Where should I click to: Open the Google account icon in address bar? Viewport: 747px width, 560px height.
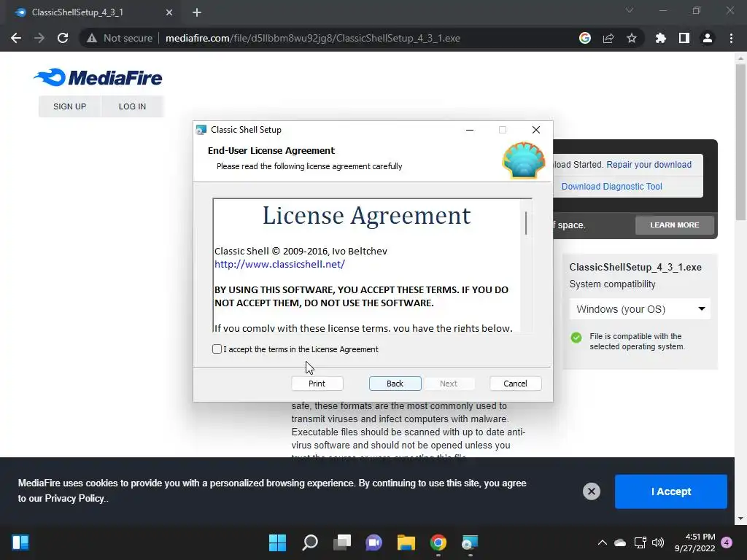[585, 38]
